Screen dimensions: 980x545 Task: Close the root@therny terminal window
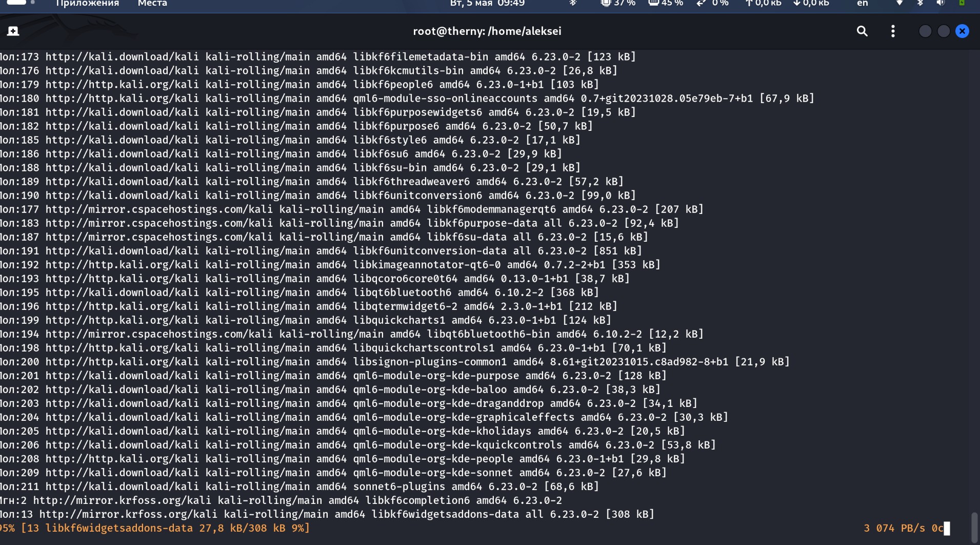pyautogui.click(x=962, y=31)
